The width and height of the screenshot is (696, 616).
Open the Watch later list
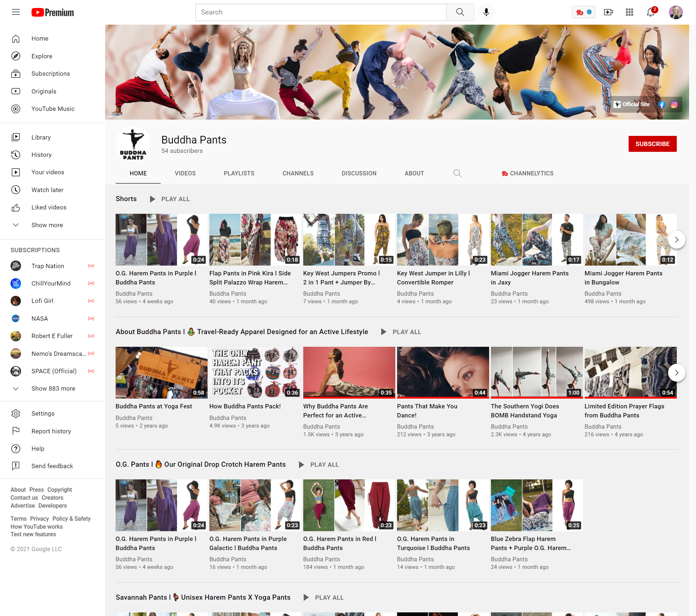[x=53, y=190]
